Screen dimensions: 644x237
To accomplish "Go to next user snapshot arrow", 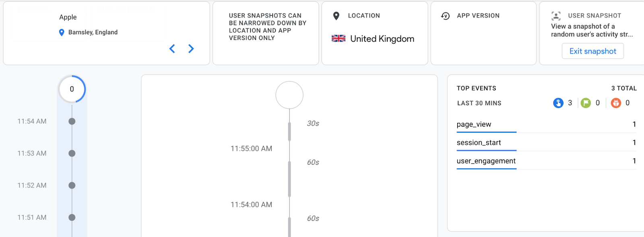I will (x=191, y=49).
